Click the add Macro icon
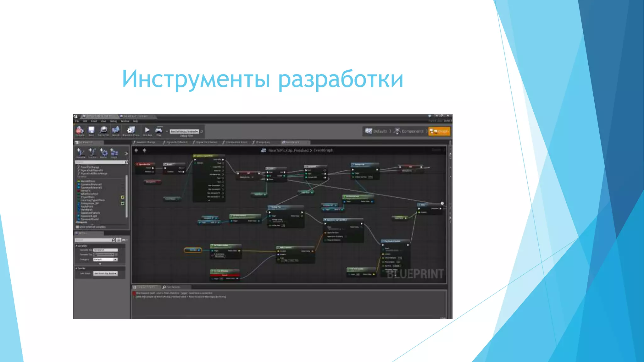The image size is (644, 362). [103, 152]
